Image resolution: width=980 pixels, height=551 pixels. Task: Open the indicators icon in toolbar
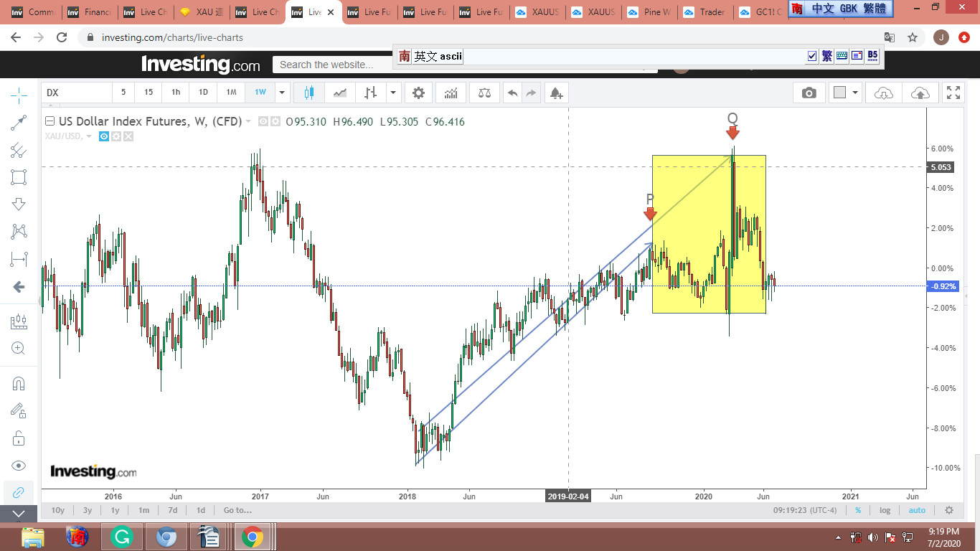(x=451, y=93)
